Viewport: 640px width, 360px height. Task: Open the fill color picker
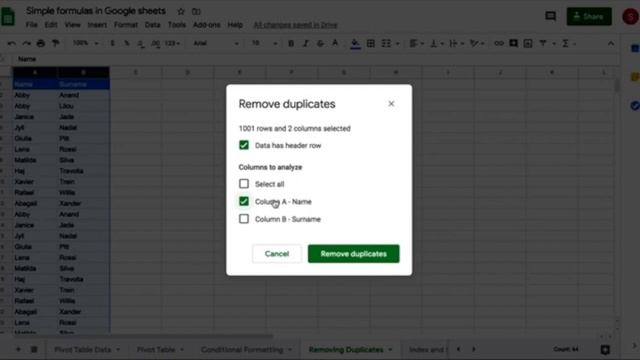tap(356, 44)
